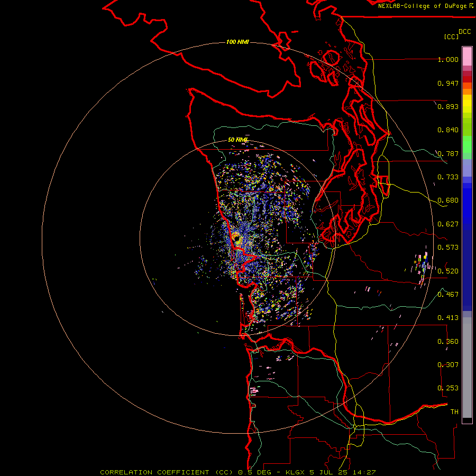476x476 pixels.
Task: Click the 0.947 color scale value
Action: pos(448,83)
